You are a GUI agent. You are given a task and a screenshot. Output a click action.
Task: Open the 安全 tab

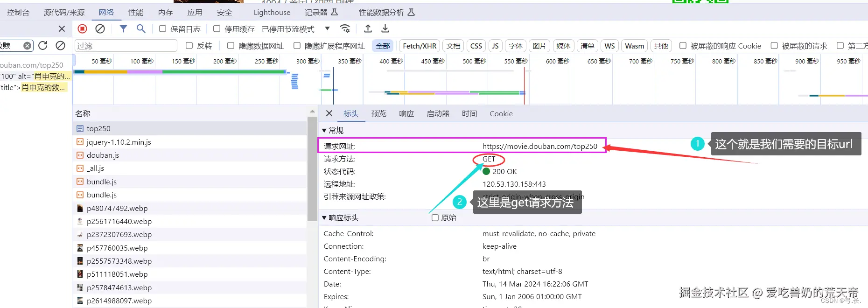[x=224, y=13]
